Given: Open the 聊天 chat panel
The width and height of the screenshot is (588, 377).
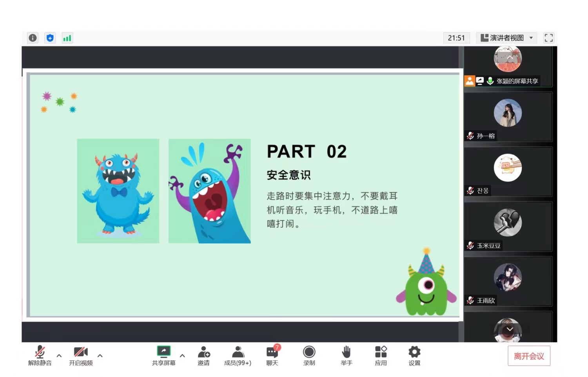Looking at the screenshot, I should pos(272,355).
